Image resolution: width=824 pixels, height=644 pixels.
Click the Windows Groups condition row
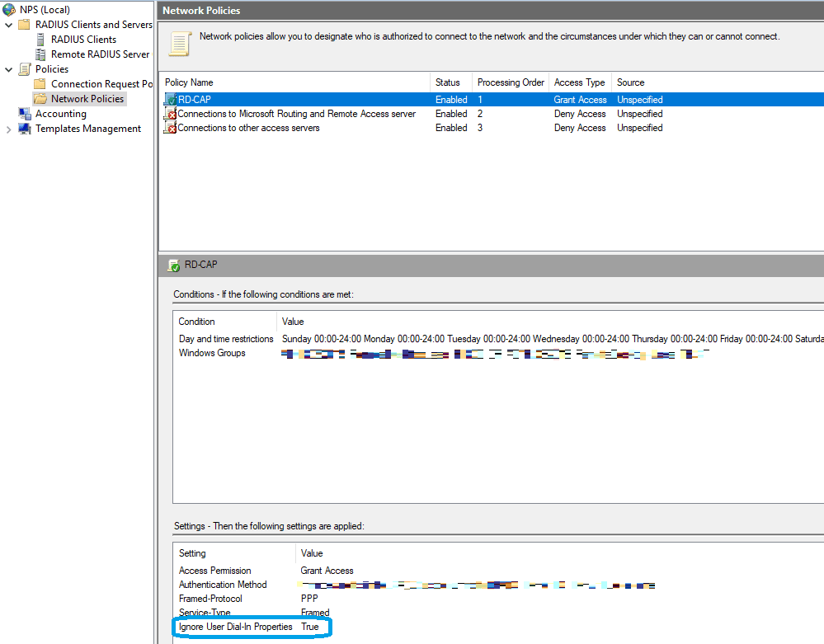(x=212, y=354)
